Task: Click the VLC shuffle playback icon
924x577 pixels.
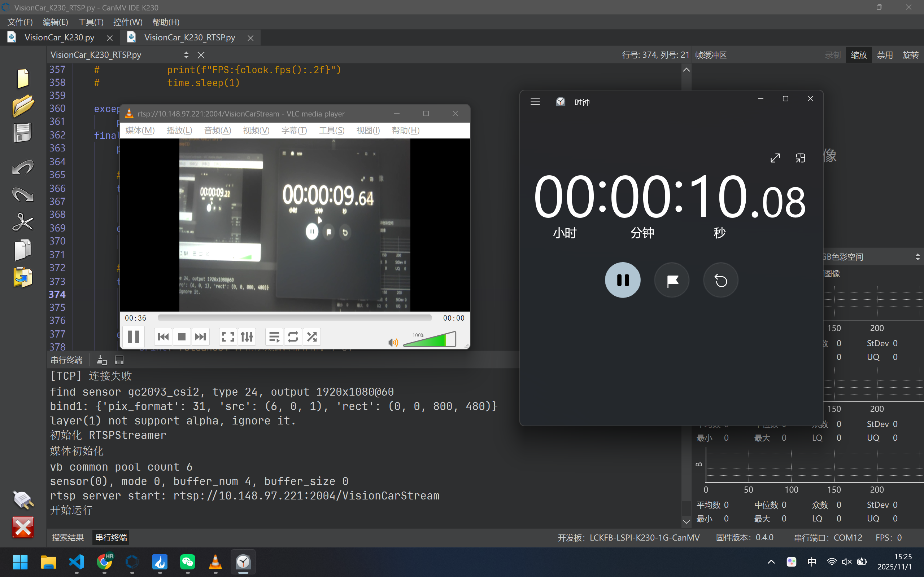Action: [311, 336]
